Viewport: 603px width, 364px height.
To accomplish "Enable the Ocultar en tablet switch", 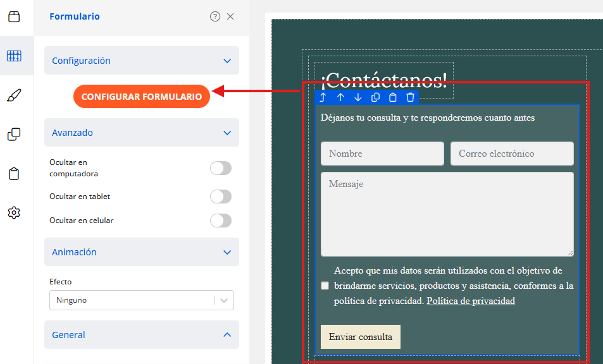I will [221, 197].
